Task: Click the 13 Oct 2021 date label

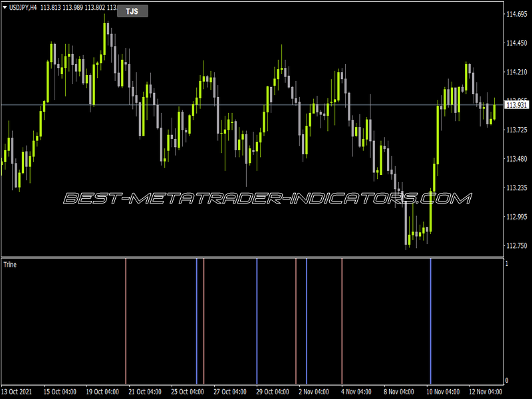Action: (x=17, y=392)
